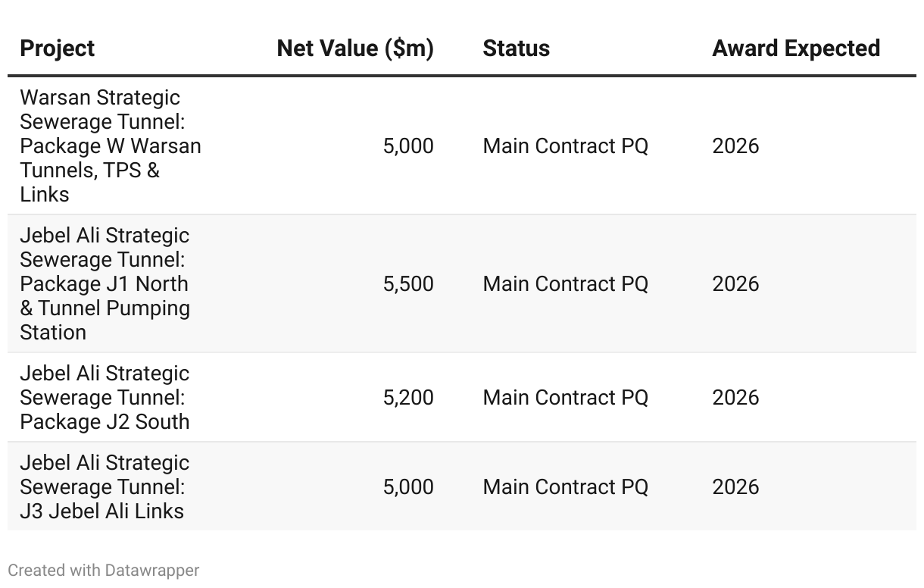Select the Package J1 North project cell

[105, 283]
